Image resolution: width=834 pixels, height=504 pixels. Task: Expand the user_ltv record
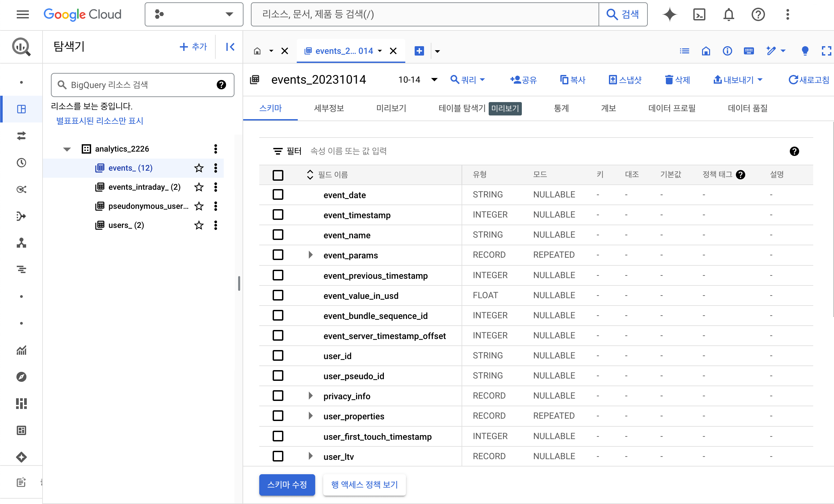(310, 456)
